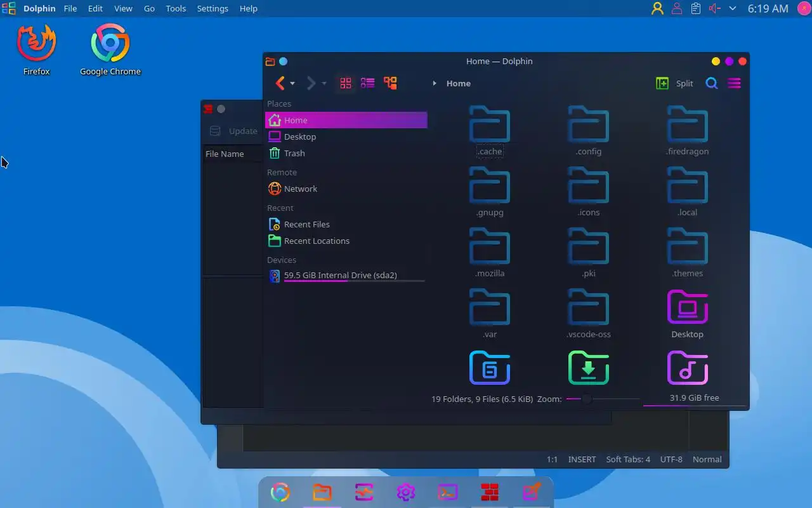
Task: Click the Home breadcrumb in location bar
Action: pos(459,83)
